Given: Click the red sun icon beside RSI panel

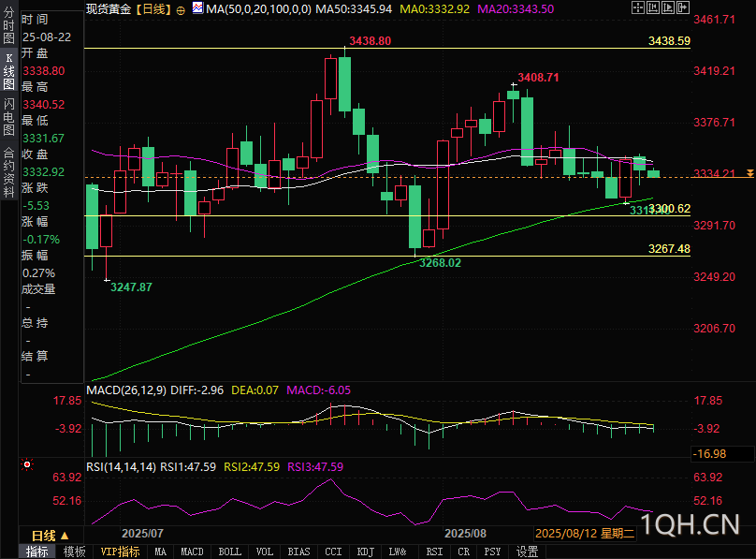Looking at the screenshot, I should click(27, 465).
